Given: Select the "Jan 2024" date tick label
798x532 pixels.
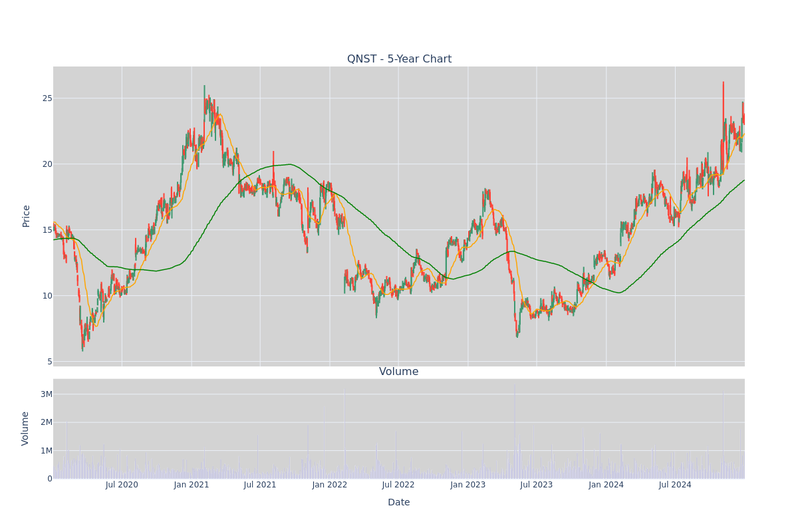Looking at the screenshot, I should tap(606, 485).
